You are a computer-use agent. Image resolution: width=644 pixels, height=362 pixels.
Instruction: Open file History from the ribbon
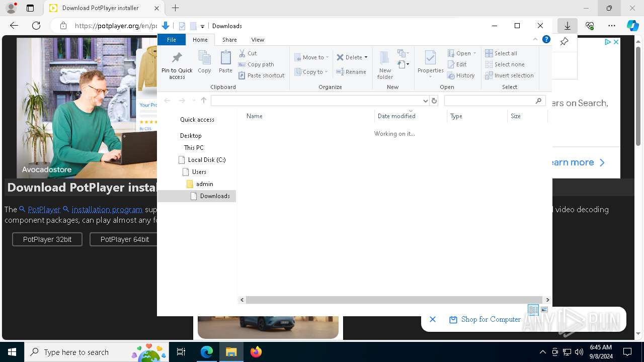point(461,75)
